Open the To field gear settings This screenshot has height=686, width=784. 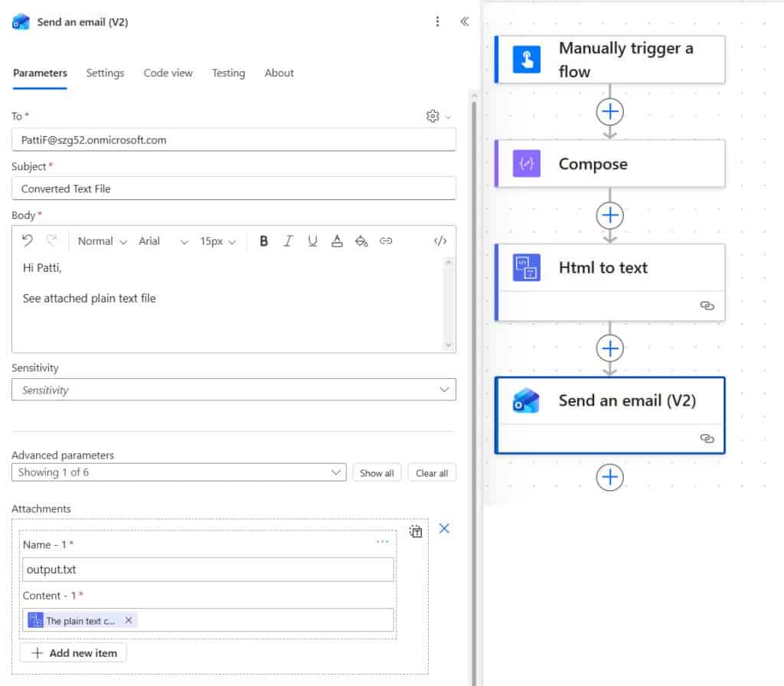pyautogui.click(x=433, y=116)
